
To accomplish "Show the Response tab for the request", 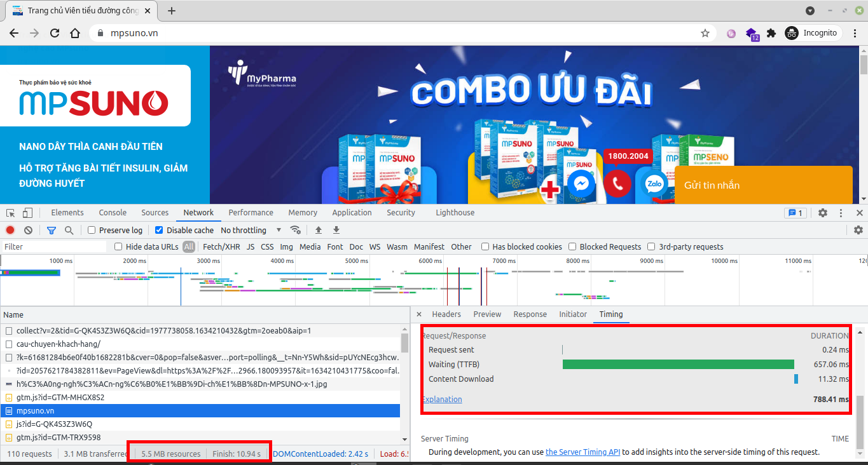I will (x=530, y=314).
